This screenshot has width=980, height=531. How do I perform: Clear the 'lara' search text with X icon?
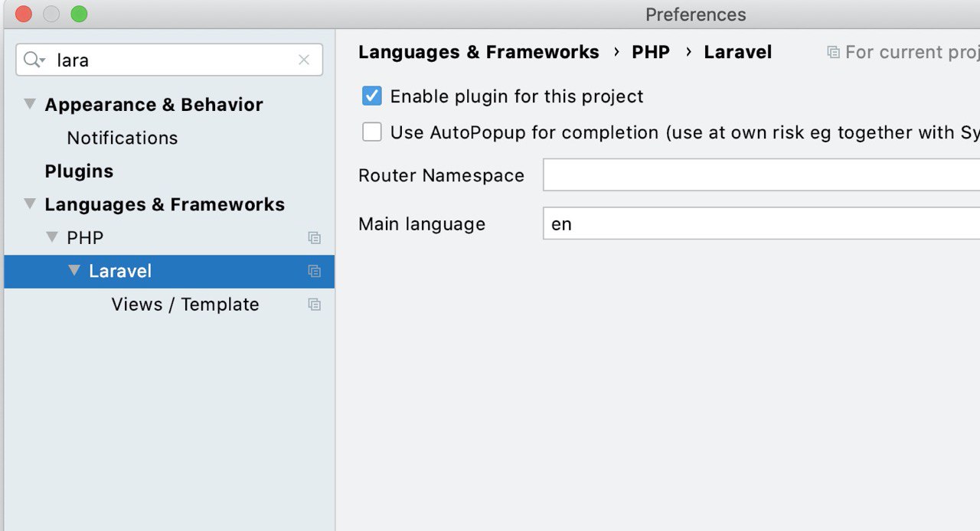(x=304, y=60)
